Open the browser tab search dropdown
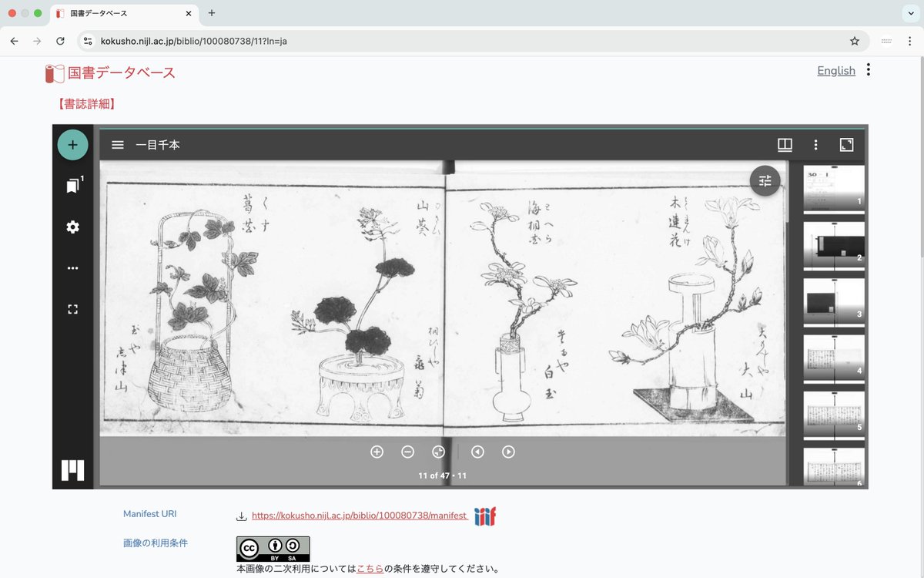 coord(909,13)
